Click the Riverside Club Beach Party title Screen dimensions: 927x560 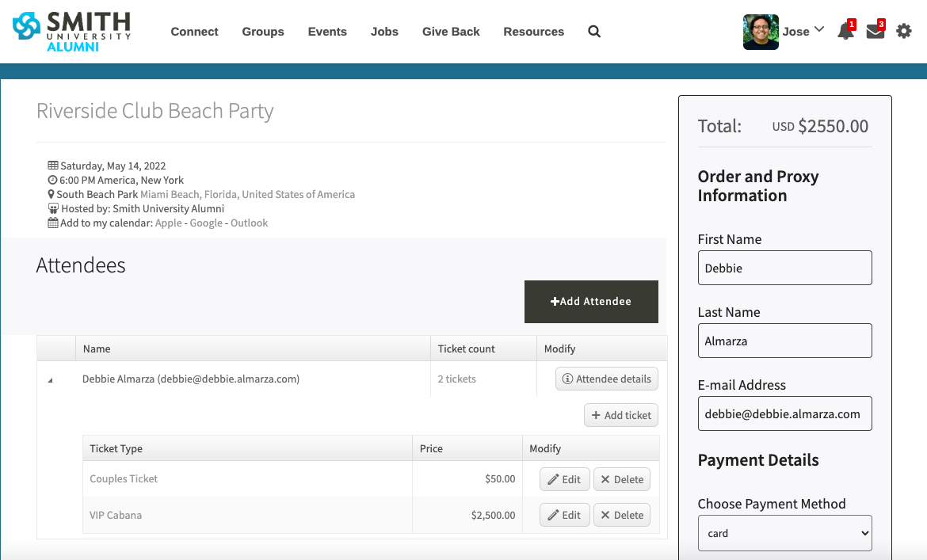pos(154,111)
